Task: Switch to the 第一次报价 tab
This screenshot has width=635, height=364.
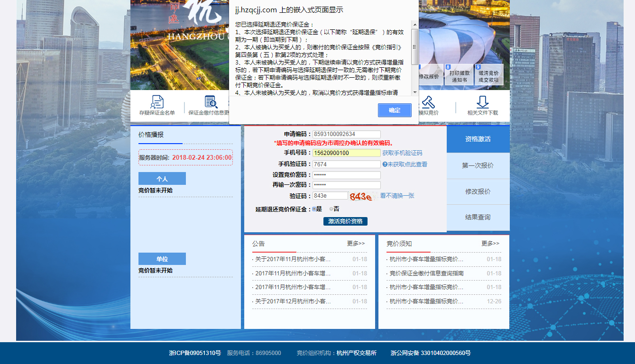Action: (x=478, y=166)
